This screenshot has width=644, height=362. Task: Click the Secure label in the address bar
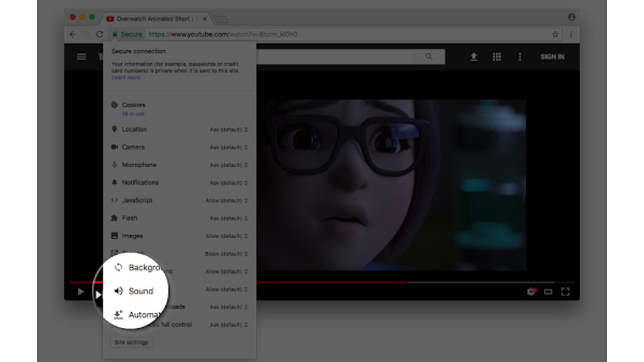131,34
